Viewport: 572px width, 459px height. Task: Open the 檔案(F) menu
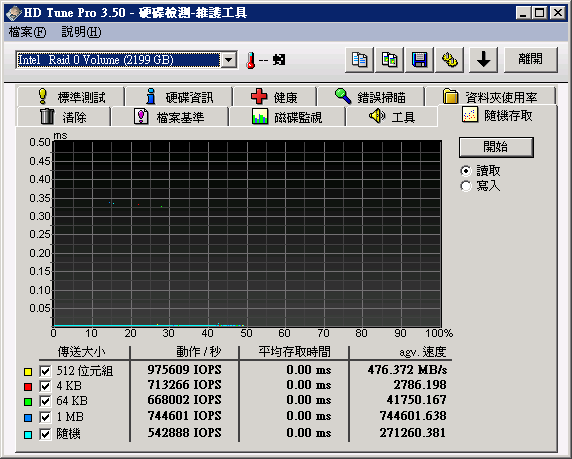pyautogui.click(x=27, y=32)
